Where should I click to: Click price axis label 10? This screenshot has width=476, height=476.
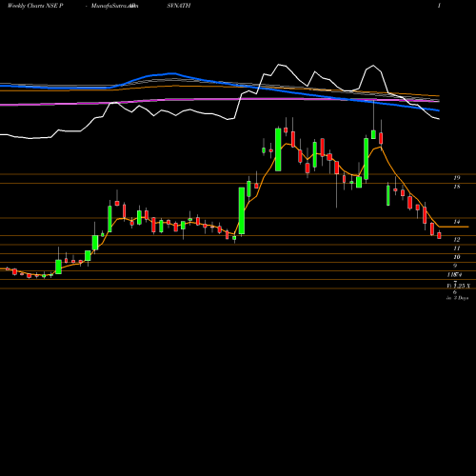(457, 257)
